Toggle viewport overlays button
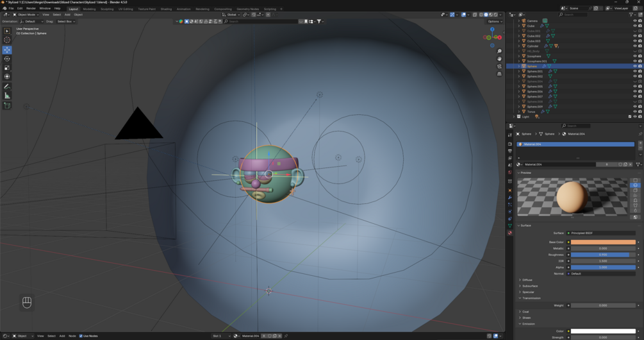Screen dimensions: 644x340 [463, 15]
